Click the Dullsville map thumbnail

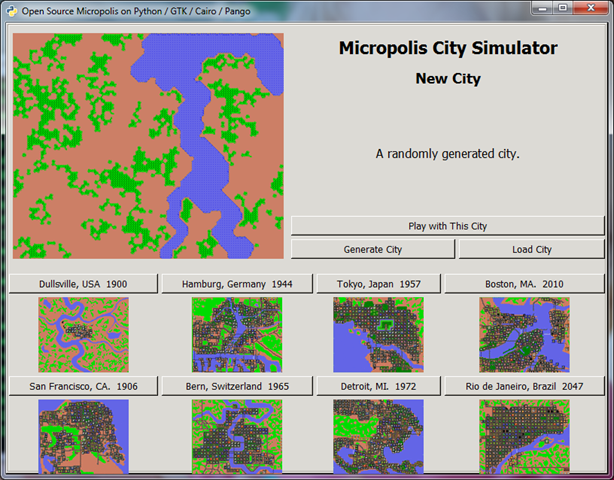click(x=83, y=335)
